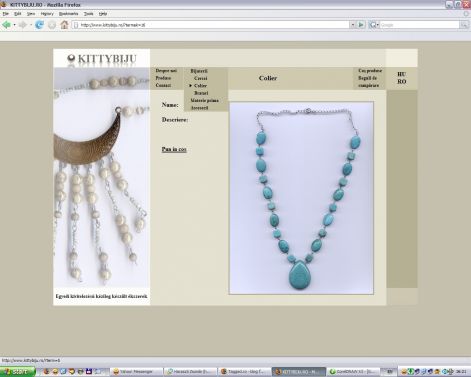This screenshot has width=471, height=377.
Task: Open the Back history dropdown arrow
Action: [x=15, y=25]
